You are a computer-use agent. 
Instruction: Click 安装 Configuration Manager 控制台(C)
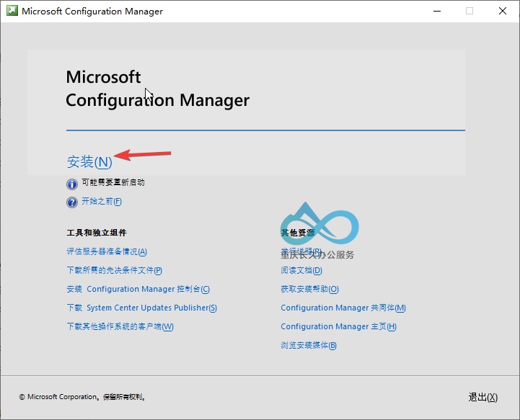(x=138, y=289)
